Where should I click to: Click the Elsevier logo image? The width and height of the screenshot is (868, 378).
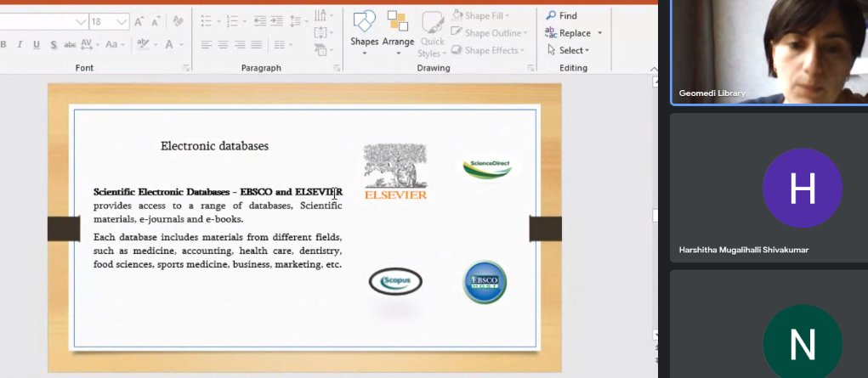click(395, 171)
